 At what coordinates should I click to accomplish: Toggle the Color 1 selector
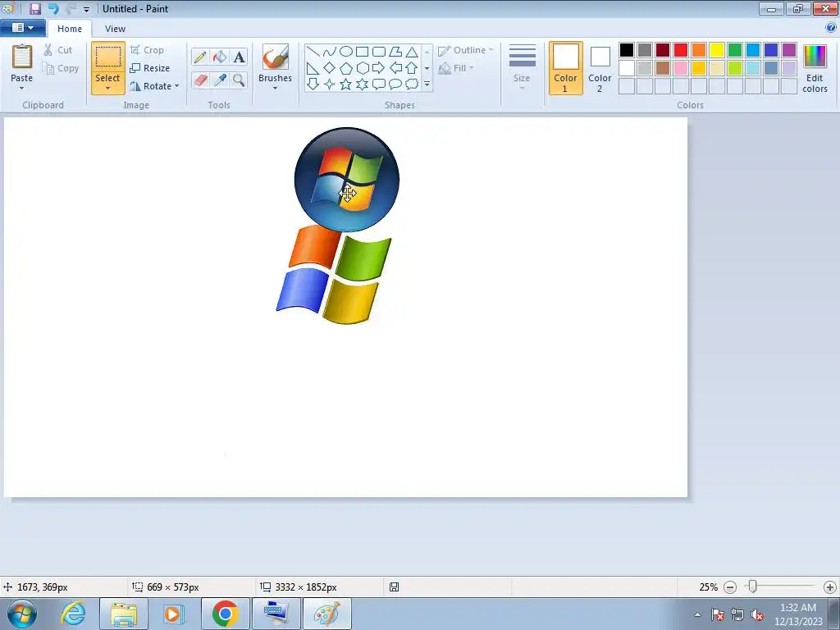(566, 68)
